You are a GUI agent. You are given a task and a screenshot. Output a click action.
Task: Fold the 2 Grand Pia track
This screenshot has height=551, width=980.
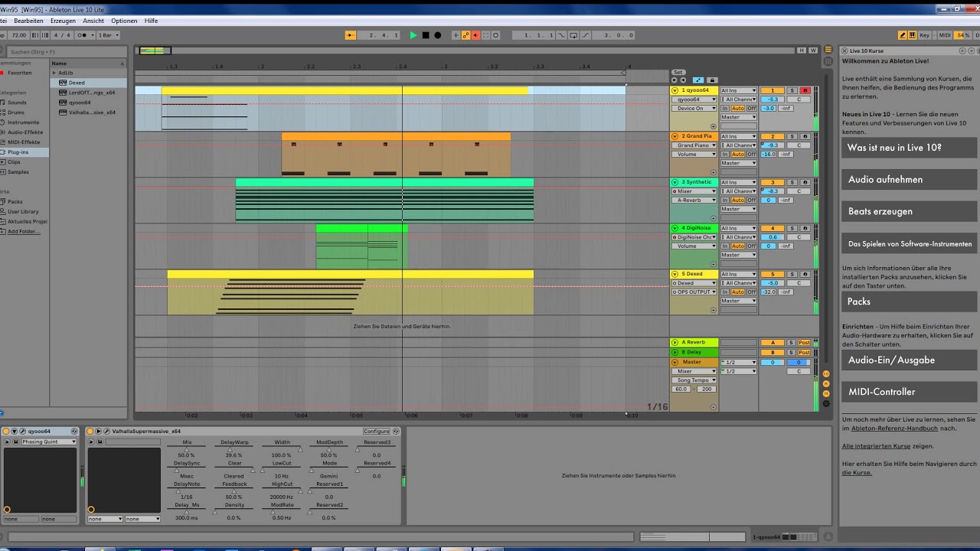click(x=675, y=136)
